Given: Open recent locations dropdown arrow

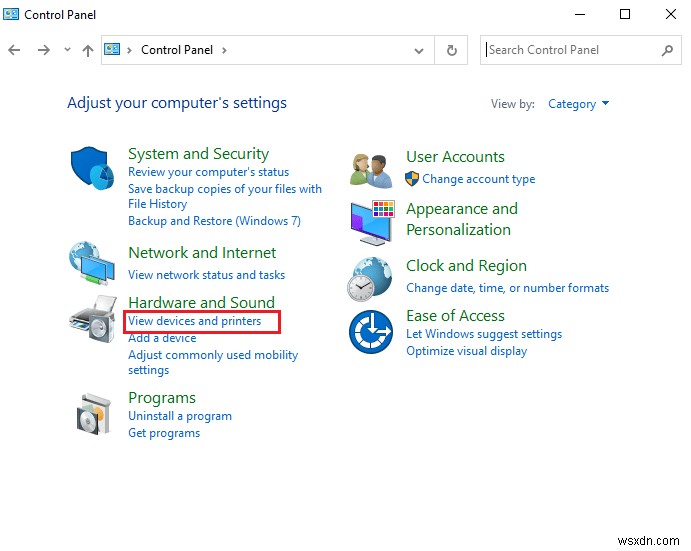Looking at the screenshot, I should [67, 49].
